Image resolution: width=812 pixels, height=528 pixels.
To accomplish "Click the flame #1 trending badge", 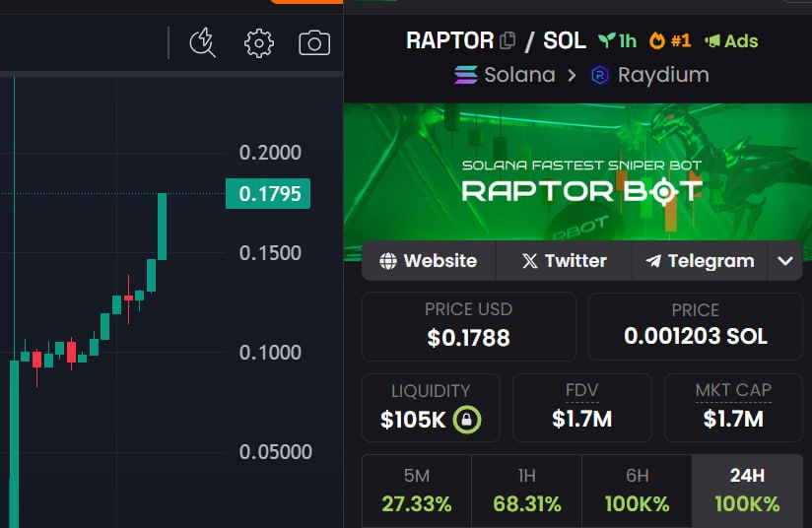I will click(x=670, y=40).
